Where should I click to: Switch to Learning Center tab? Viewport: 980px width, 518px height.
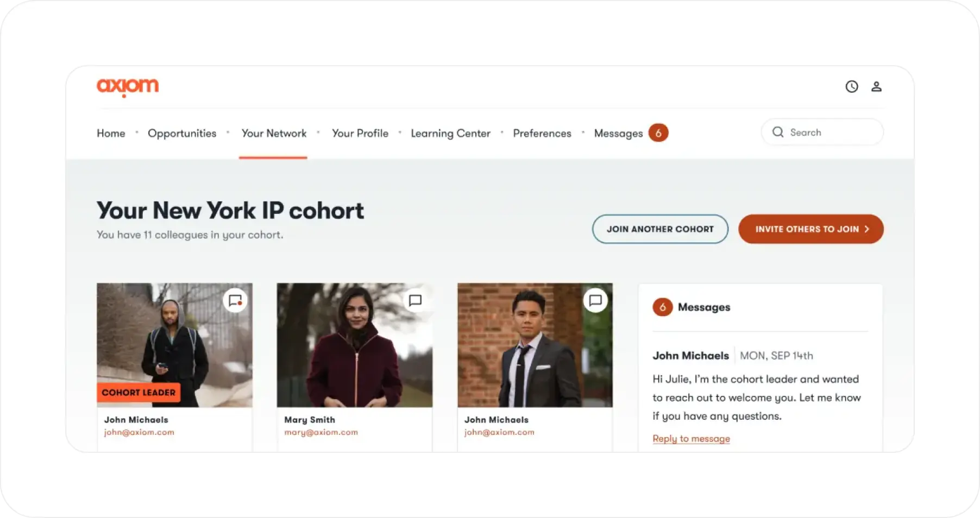click(x=450, y=133)
